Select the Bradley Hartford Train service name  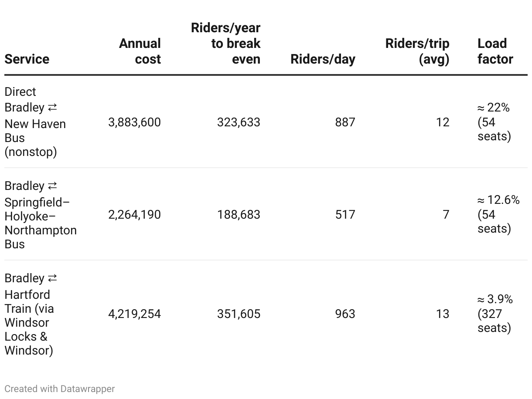tap(31, 314)
